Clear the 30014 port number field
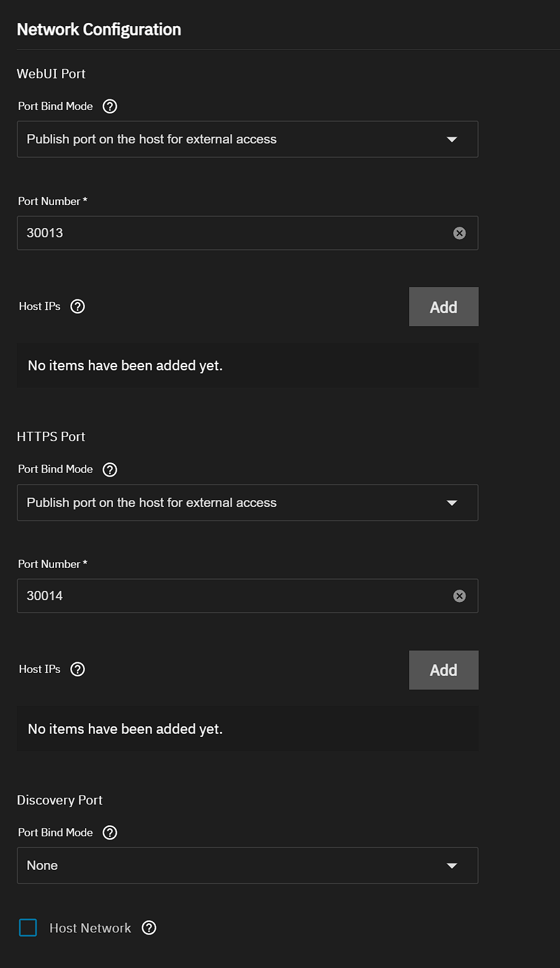This screenshot has height=968, width=560. coord(459,596)
